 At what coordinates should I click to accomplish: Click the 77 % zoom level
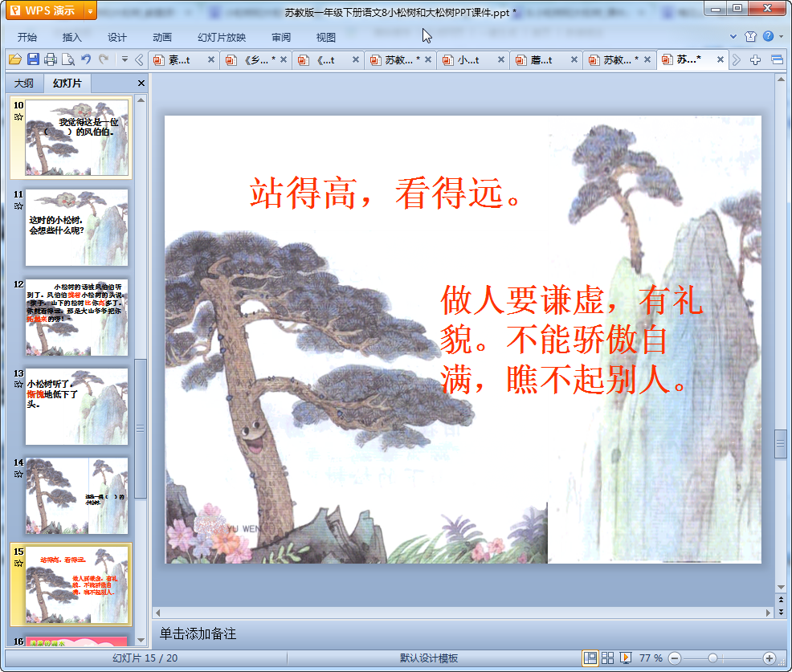click(x=651, y=658)
